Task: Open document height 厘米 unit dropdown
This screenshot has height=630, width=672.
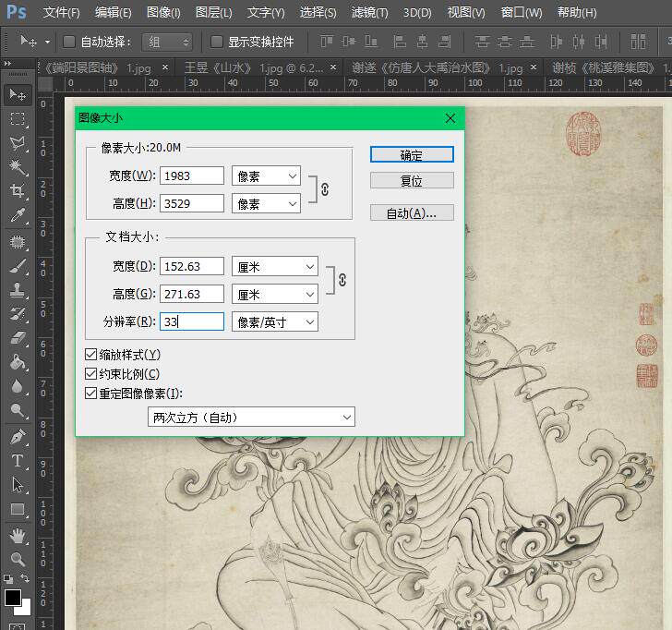Action: (275, 294)
